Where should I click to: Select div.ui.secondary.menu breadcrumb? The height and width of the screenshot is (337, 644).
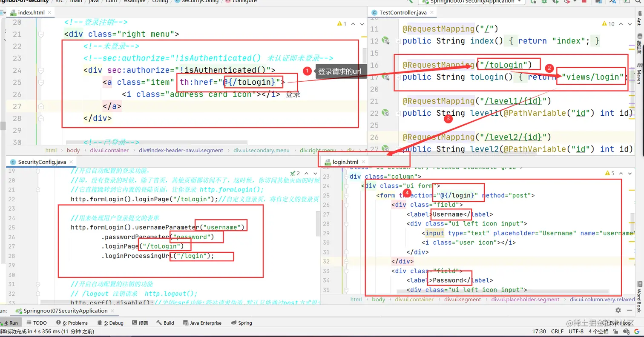pyautogui.click(x=262, y=150)
